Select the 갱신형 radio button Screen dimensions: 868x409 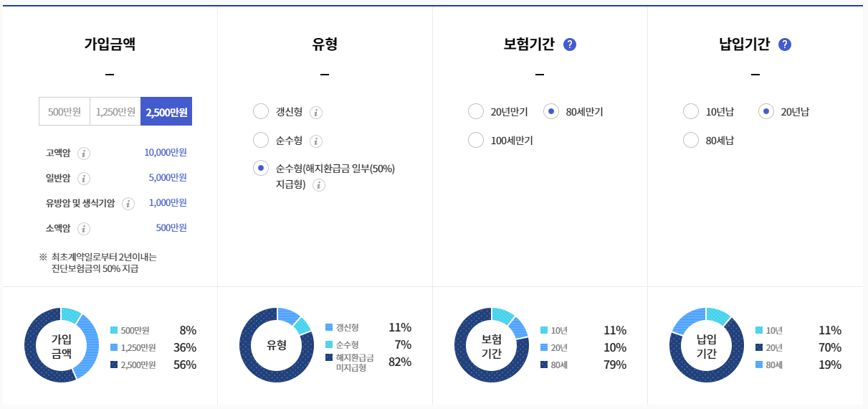[261, 112]
